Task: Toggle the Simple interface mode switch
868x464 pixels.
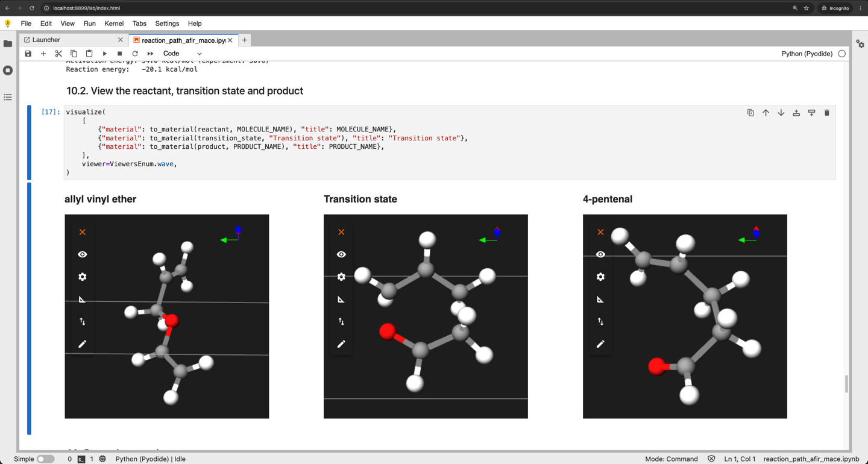Action: [x=45, y=459]
